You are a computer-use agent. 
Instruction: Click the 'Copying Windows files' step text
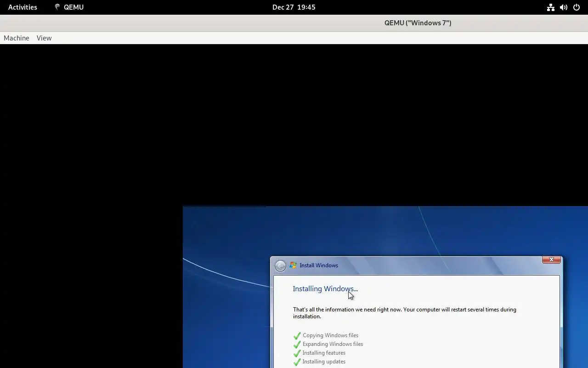330,335
